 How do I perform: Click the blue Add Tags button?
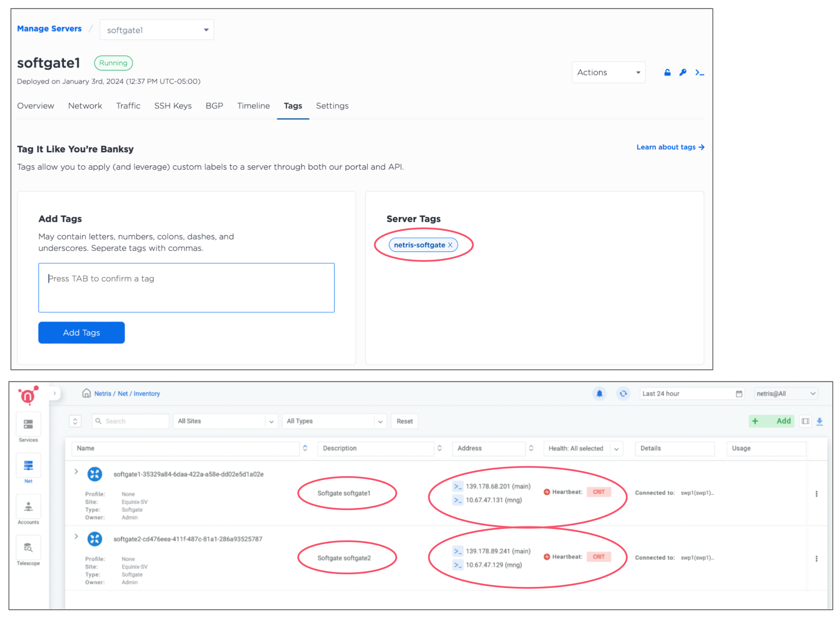coord(81,332)
